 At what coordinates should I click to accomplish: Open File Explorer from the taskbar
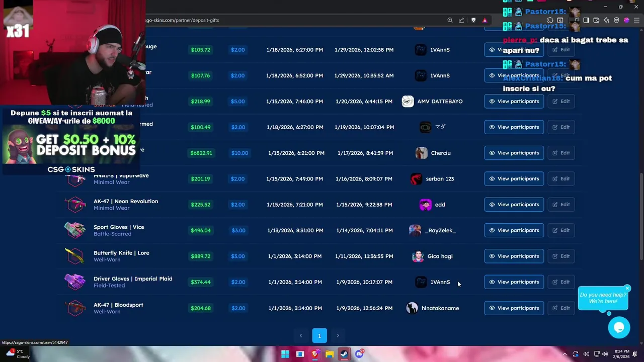(330, 354)
